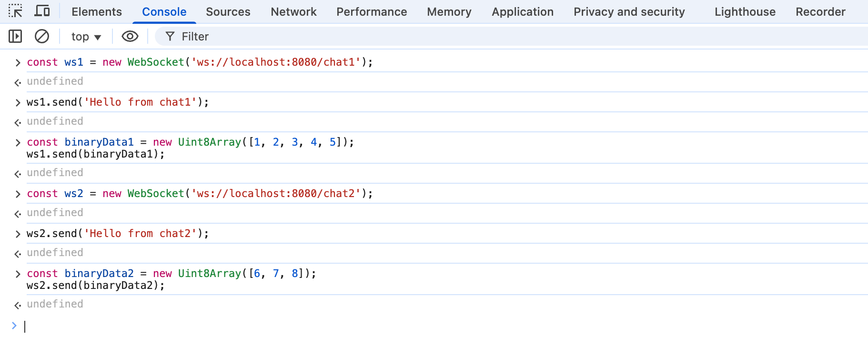This screenshot has height=337, width=868.
Task: Create a live expression with eye icon
Action: click(130, 36)
